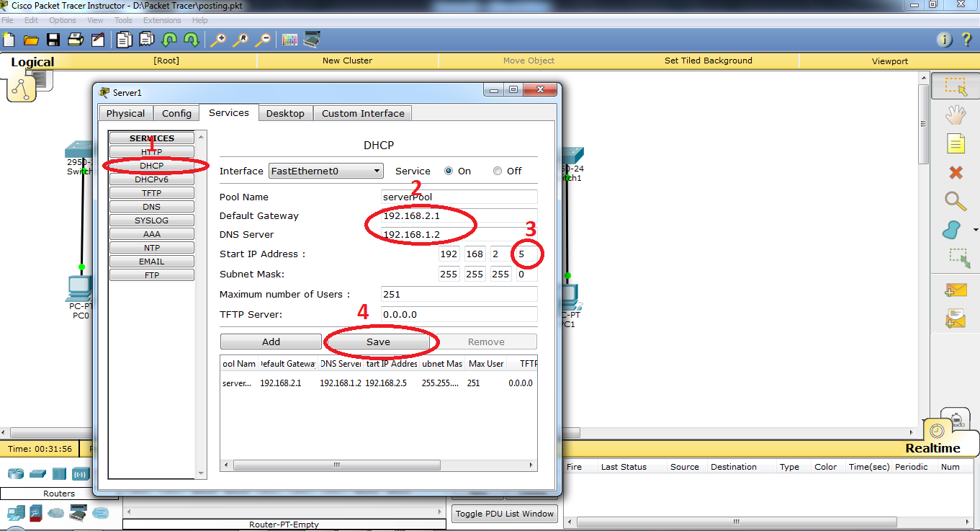
Task: Open the File menu
Action: point(9,20)
